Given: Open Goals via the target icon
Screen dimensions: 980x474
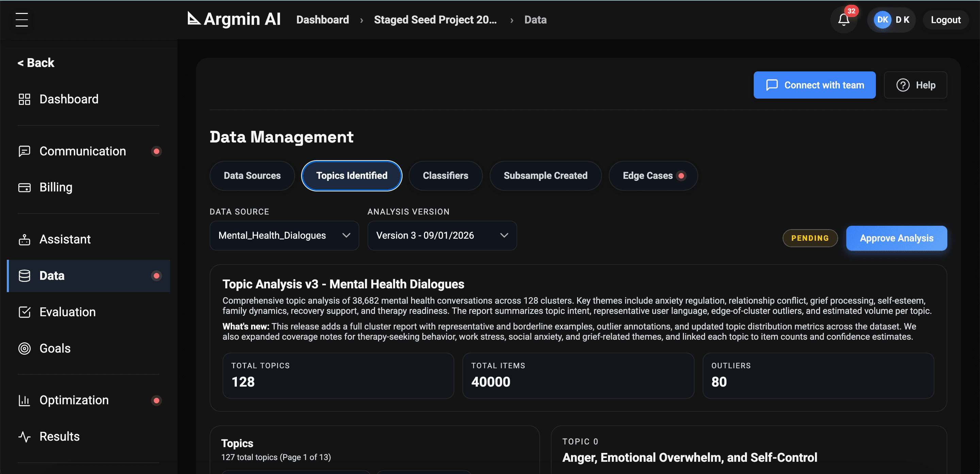Looking at the screenshot, I should [24, 349].
